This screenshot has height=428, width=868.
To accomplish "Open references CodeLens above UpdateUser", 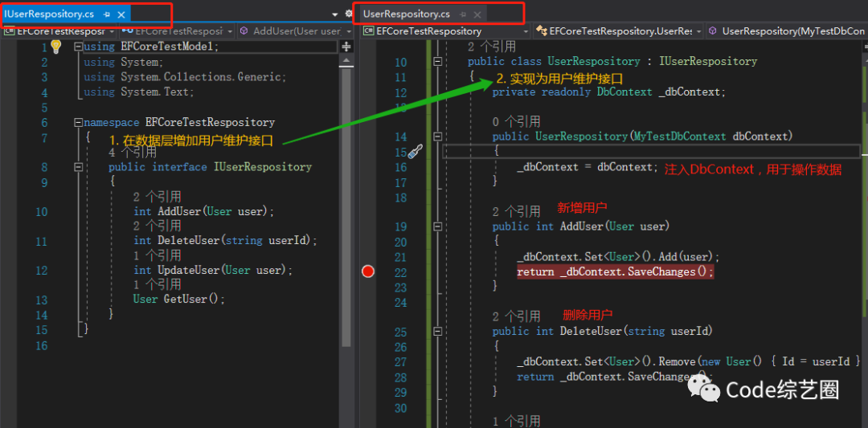I will (x=158, y=255).
